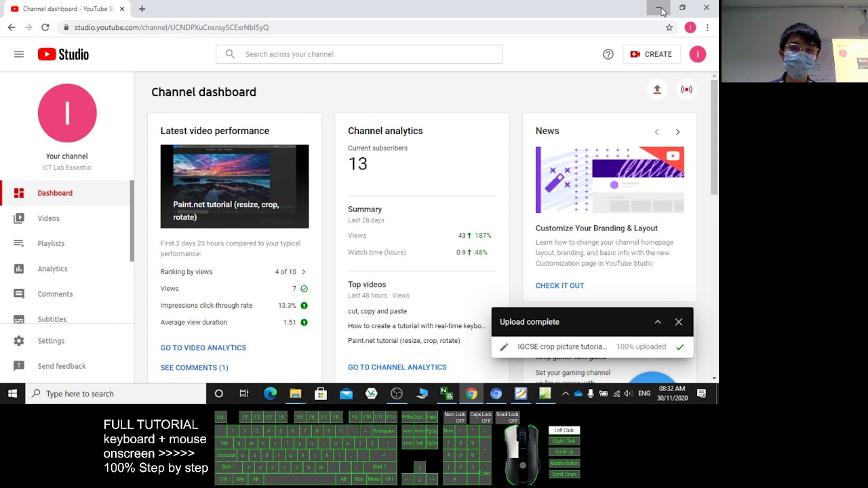Screen dimensions: 868x488
Task: Click Send feedback icon in sidebar
Action: click(x=19, y=366)
